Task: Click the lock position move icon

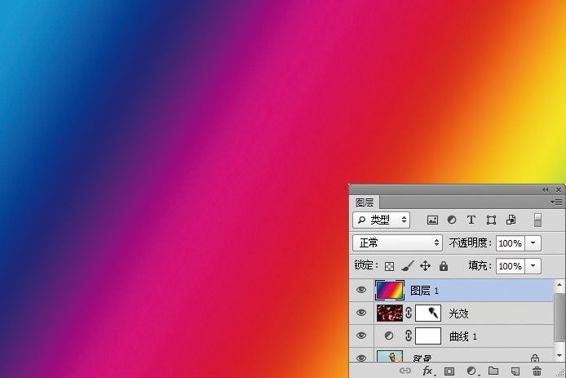Action: coord(425,266)
